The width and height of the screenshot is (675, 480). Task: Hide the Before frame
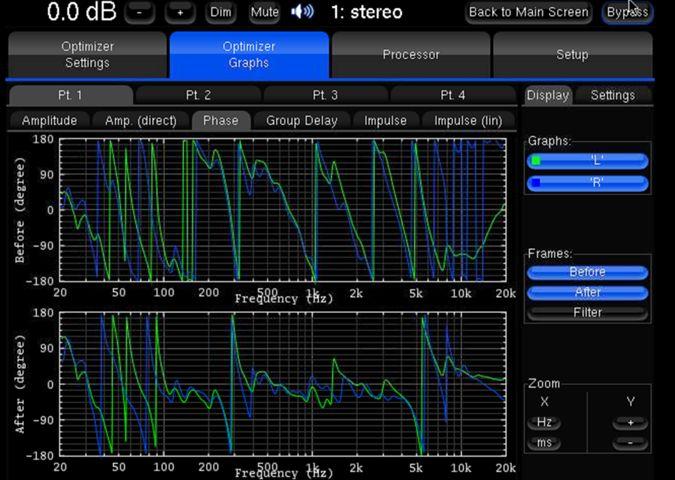tap(588, 272)
